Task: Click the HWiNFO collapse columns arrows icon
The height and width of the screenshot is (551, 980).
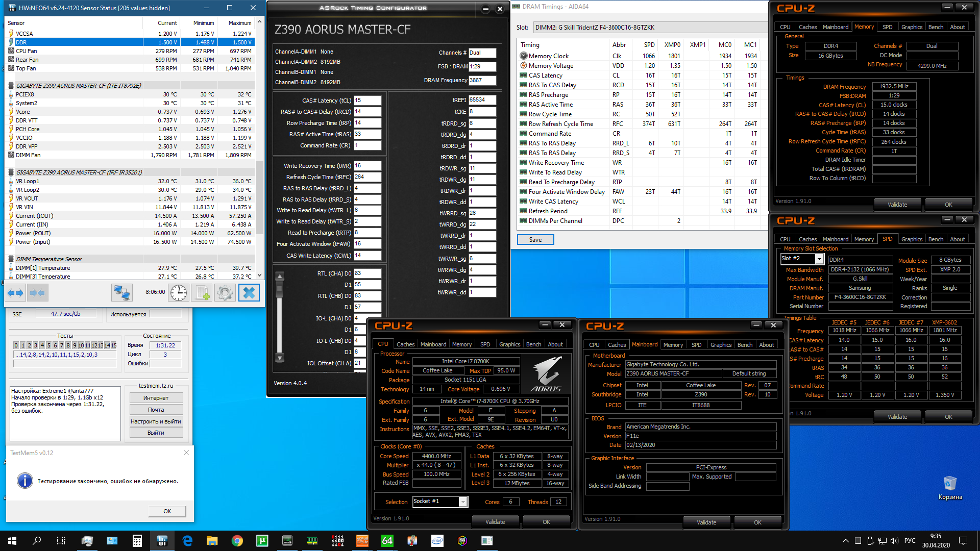Action: 38,293
